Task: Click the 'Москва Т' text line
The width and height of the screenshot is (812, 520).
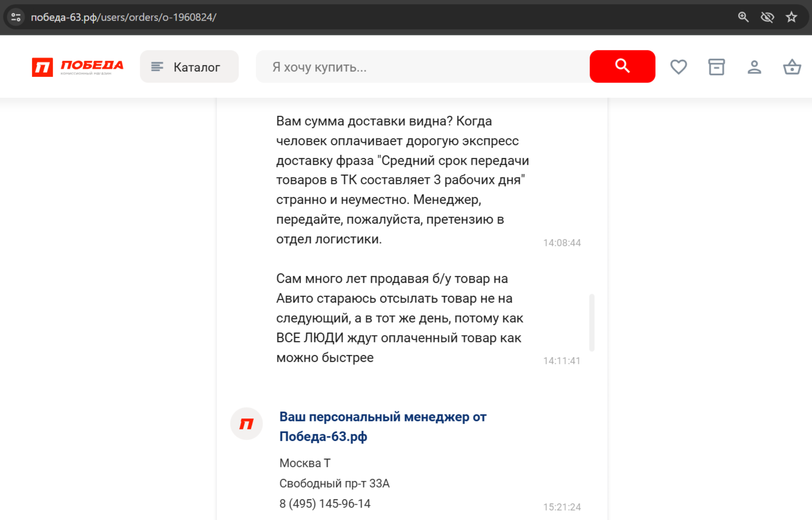Action: 305,463
